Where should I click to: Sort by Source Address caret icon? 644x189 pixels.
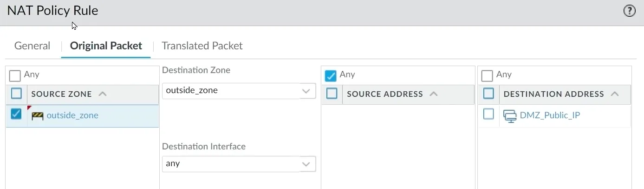(x=434, y=94)
